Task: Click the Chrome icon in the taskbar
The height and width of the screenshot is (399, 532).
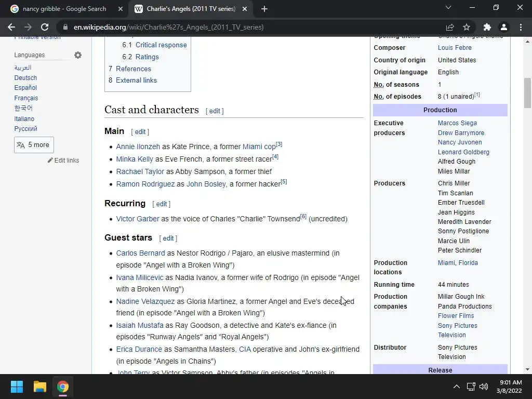Action: 62,387
